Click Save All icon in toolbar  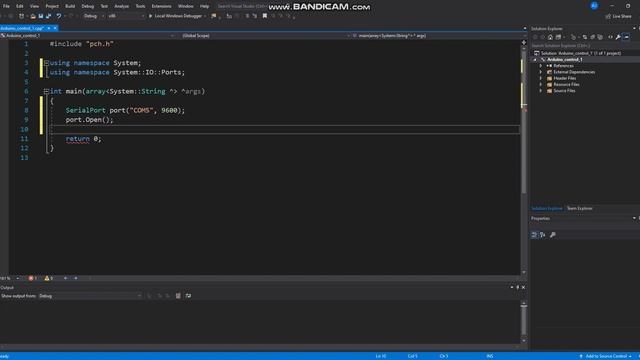tap(49, 16)
